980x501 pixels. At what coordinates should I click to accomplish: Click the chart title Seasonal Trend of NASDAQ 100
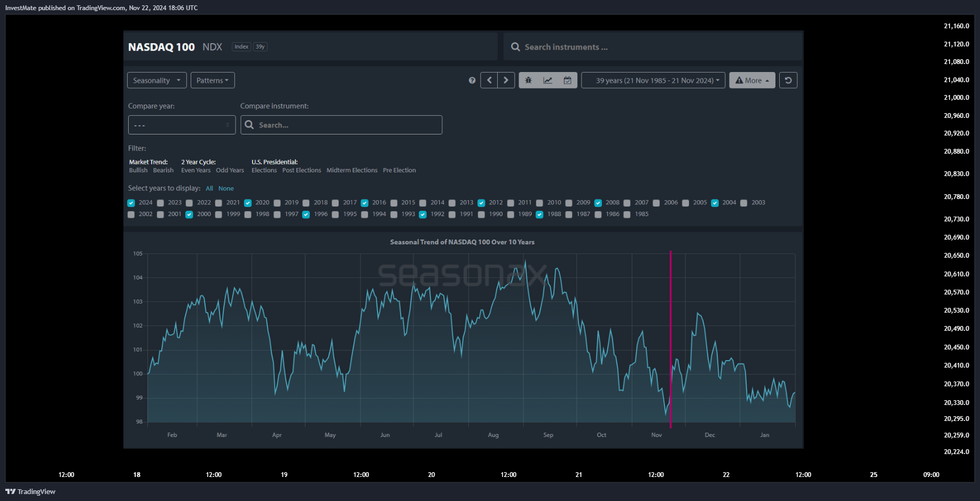pyautogui.click(x=462, y=242)
